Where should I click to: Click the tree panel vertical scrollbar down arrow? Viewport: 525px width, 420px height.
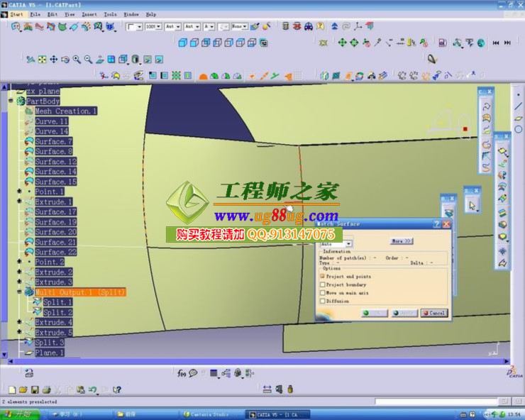[4, 354]
